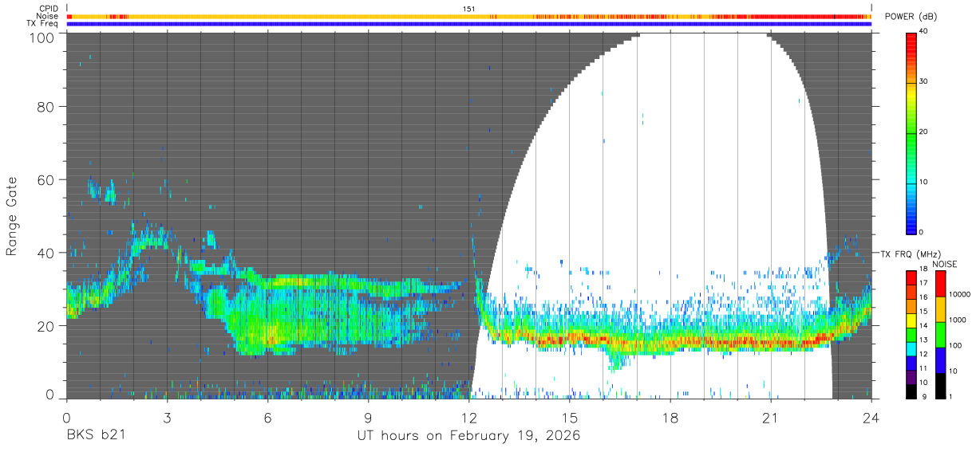This screenshot has width=980, height=452.
Task: Select the cyan 12–13 MHz TX FRQ swatch
Action: coord(911,348)
